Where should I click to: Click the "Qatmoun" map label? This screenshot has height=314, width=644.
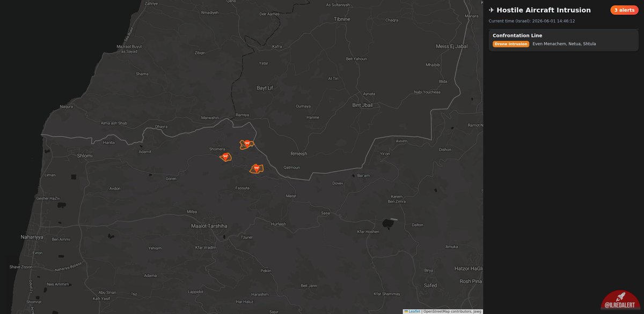(292, 167)
